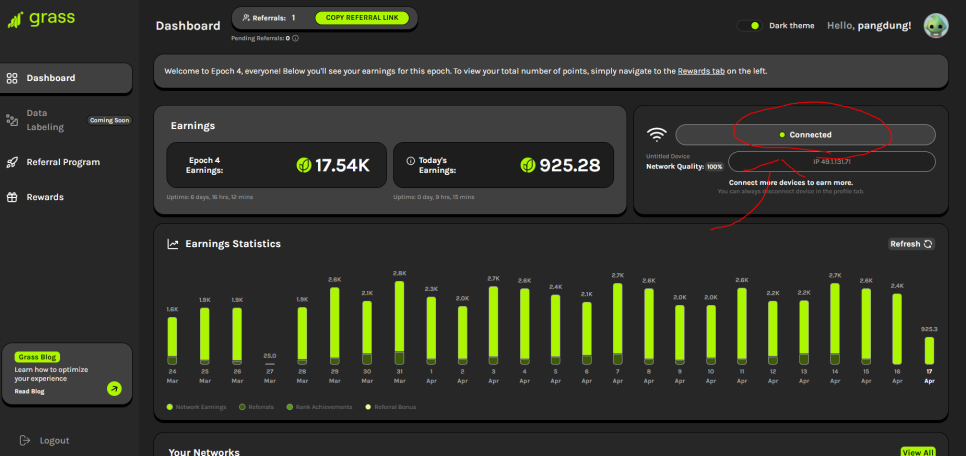The image size is (966, 456).
Task: Select the 27 Mar bar label 25.0
Action: (269, 356)
